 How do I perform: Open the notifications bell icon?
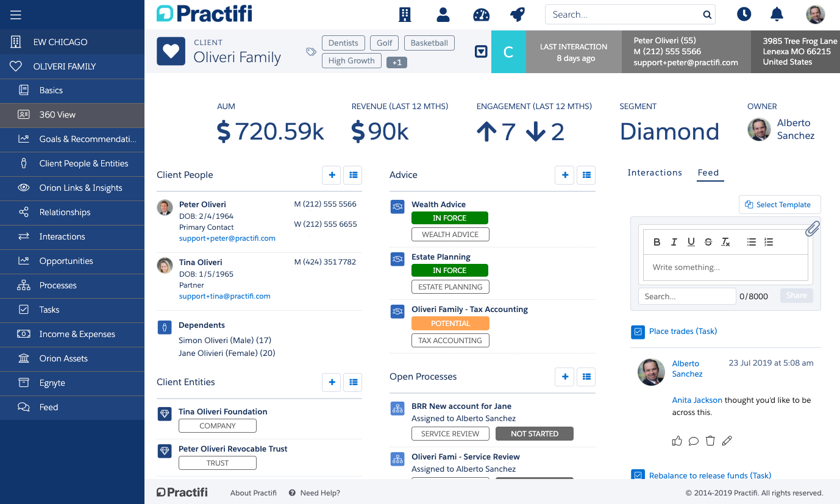pyautogui.click(x=777, y=14)
